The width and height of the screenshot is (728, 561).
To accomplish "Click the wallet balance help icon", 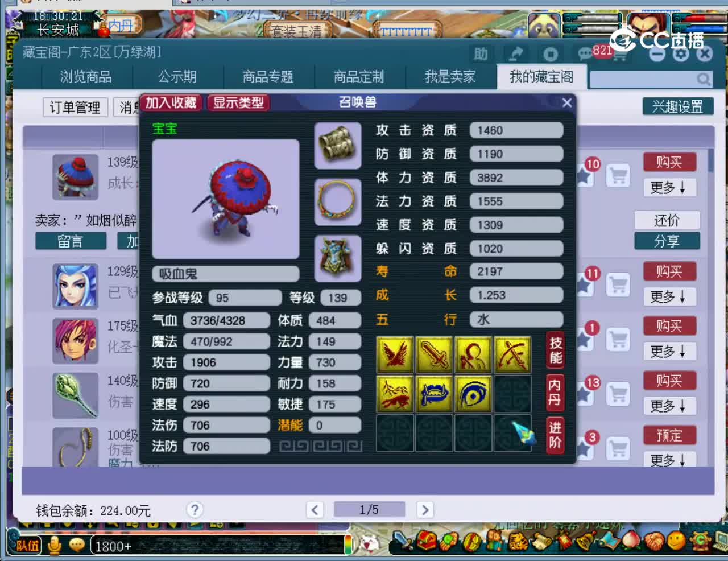I will (195, 510).
